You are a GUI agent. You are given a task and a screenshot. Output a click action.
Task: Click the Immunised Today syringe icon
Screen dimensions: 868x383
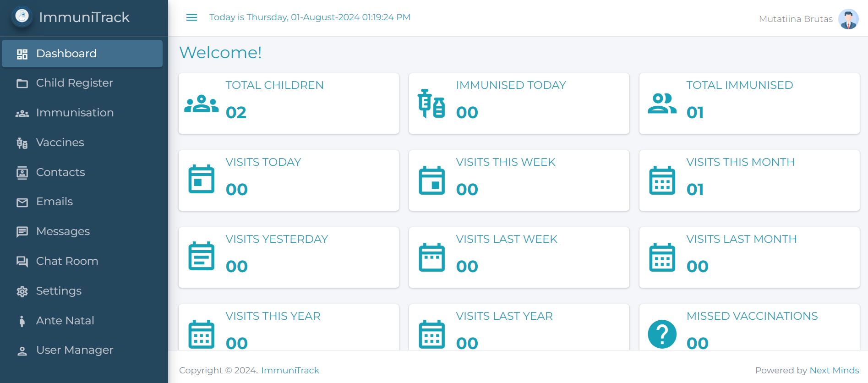pyautogui.click(x=431, y=104)
